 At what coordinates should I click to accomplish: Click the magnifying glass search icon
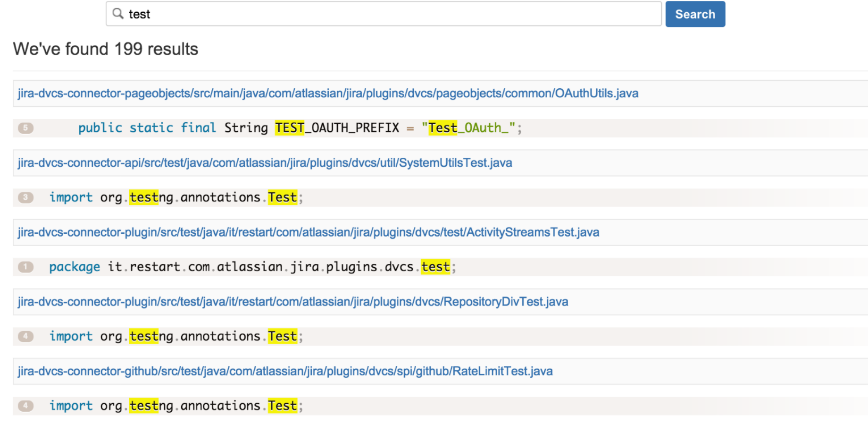coord(118,14)
